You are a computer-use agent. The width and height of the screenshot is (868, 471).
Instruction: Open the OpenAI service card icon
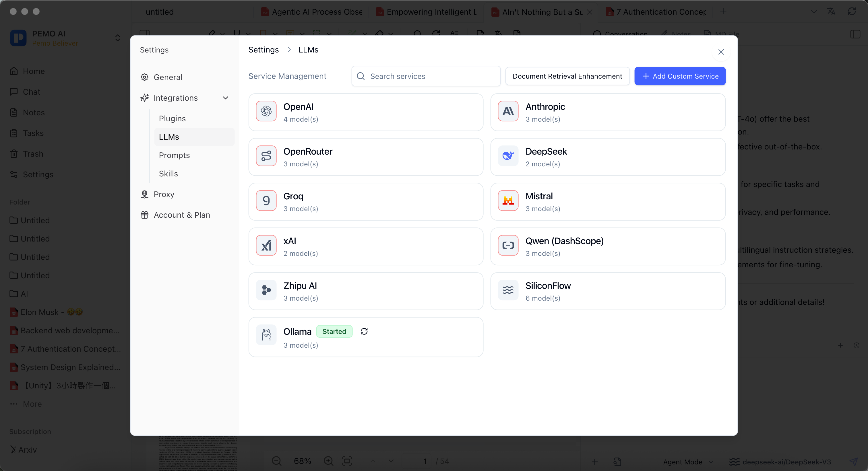266,111
